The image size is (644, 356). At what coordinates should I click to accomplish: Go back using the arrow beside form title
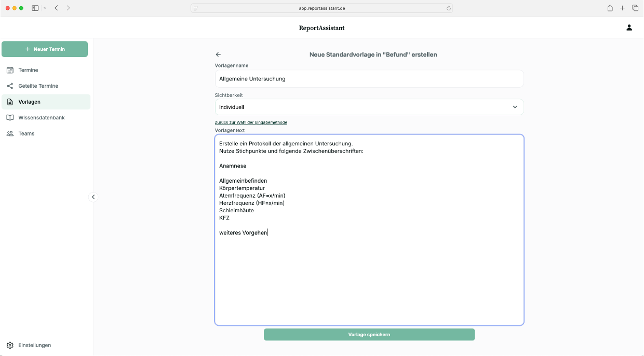coord(218,54)
